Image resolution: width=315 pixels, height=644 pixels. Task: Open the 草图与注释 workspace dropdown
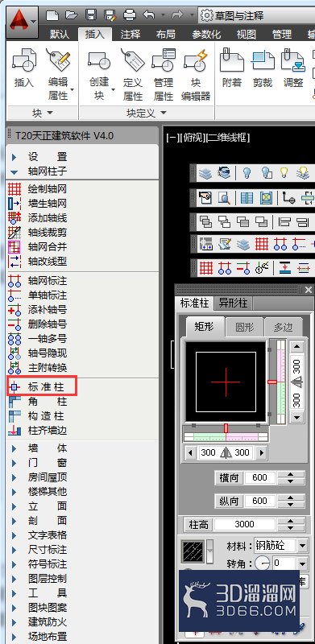(x=257, y=16)
